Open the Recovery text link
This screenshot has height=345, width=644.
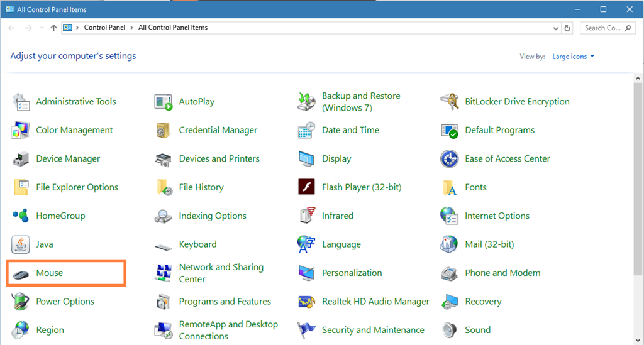tap(483, 302)
